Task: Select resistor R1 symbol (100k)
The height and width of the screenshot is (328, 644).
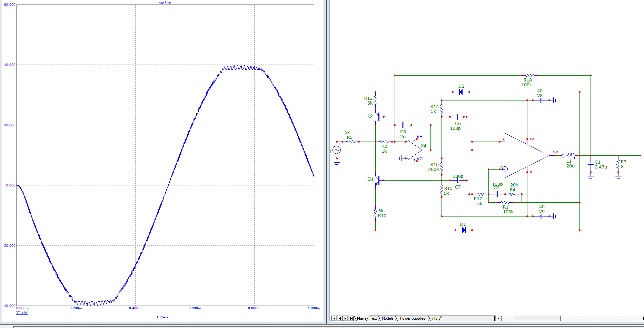Action: [x=505, y=202]
